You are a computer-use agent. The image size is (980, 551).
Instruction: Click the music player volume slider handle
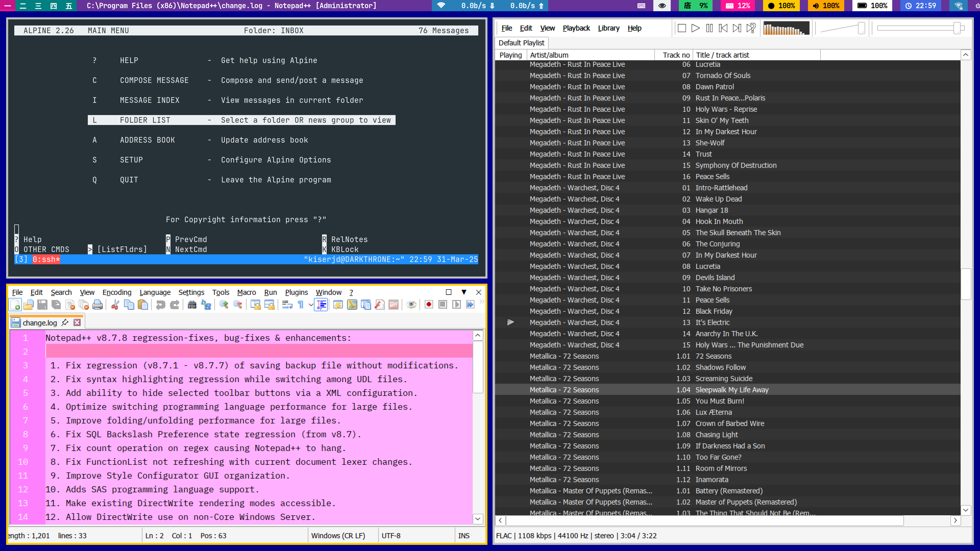(861, 28)
